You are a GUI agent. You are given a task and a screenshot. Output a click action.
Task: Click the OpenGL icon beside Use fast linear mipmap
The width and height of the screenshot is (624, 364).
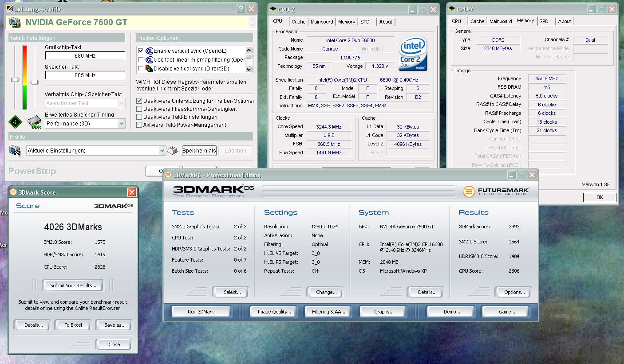click(x=149, y=60)
